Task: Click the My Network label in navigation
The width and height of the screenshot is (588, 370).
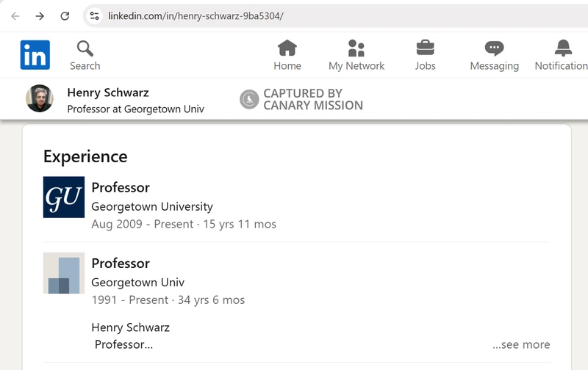Action: [x=356, y=66]
